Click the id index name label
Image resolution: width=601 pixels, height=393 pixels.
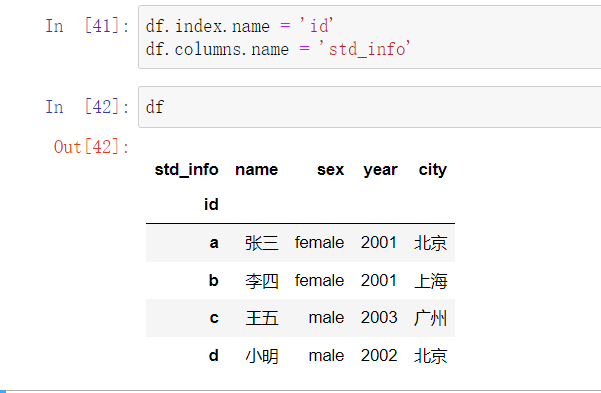click(211, 204)
